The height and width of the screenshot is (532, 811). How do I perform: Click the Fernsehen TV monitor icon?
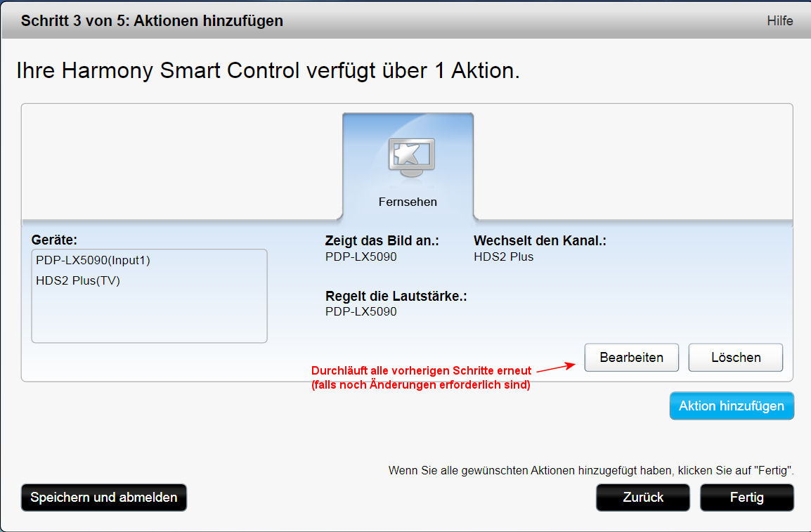pos(411,157)
